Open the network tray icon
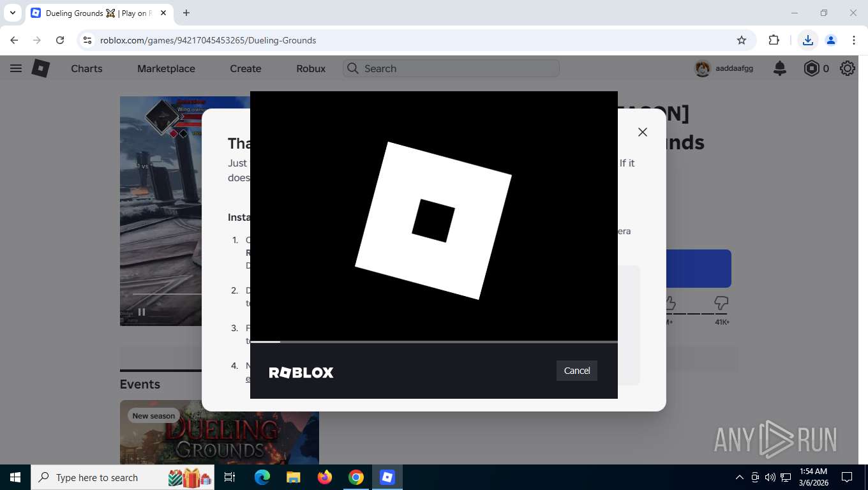This screenshot has width=868, height=490. [x=786, y=477]
